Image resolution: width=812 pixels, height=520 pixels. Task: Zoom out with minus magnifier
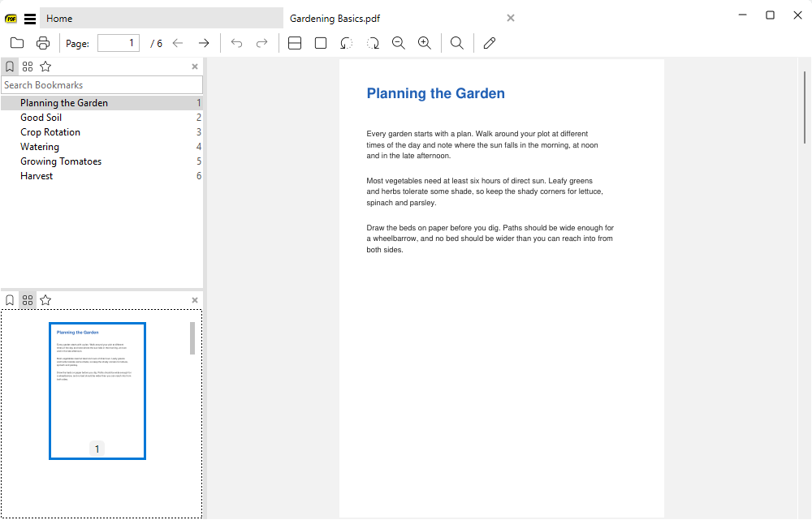399,43
